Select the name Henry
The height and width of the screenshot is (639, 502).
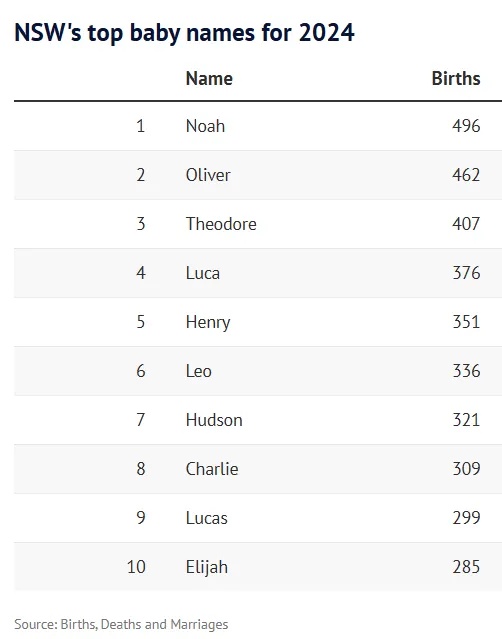(208, 323)
